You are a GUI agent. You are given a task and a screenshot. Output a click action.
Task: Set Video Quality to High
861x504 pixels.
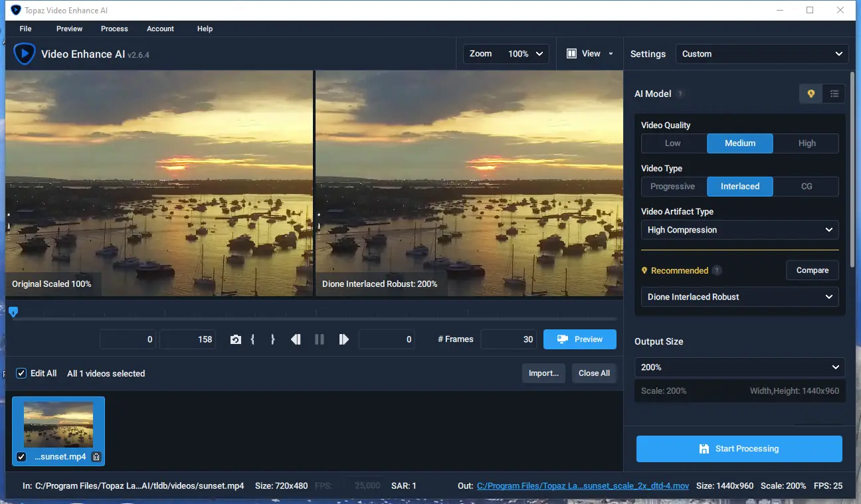pyautogui.click(x=806, y=143)
